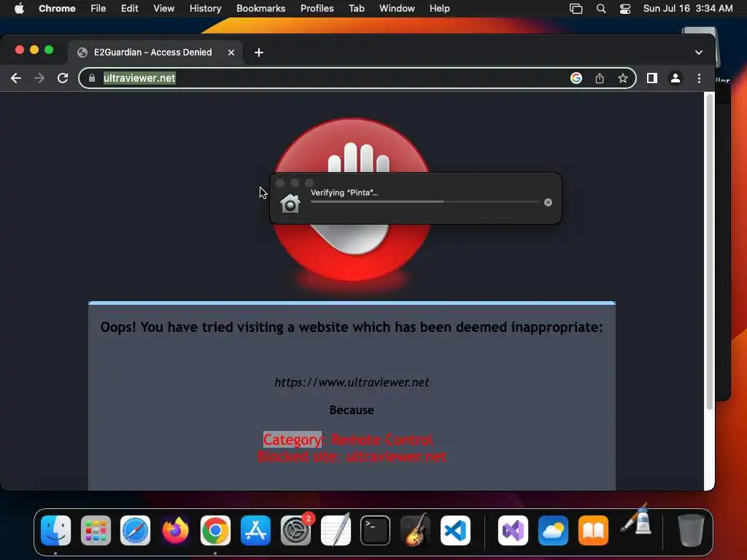Click the date and time clock
The width and height of the screenshot is (747, 560).
pos(688,9)
